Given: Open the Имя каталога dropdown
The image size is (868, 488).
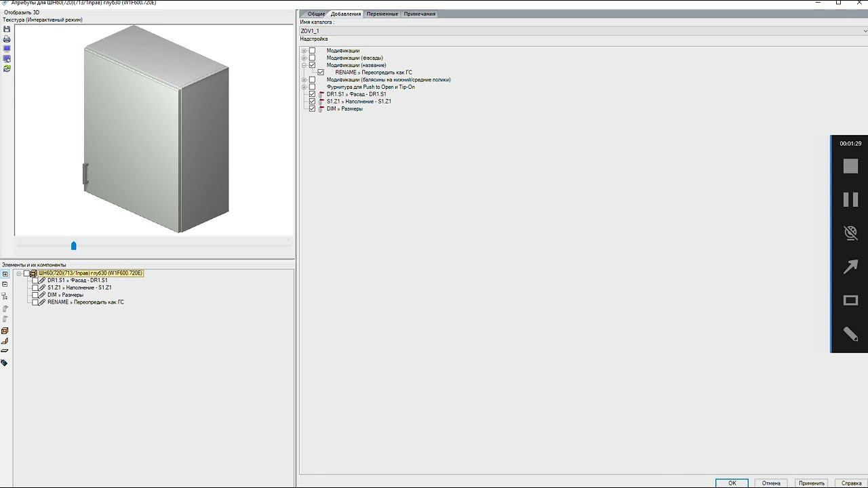Looking at the screenshot, I should [x=865, y=31].
